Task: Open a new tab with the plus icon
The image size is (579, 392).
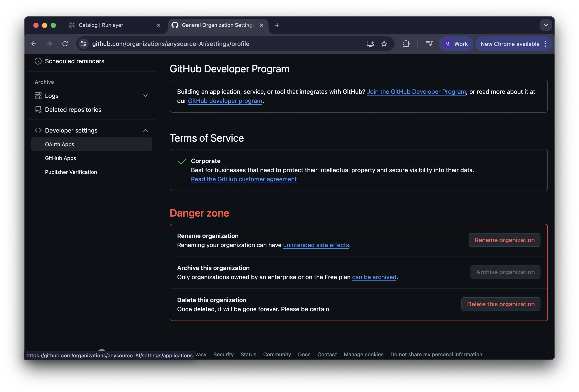Action: pos(277,25)
